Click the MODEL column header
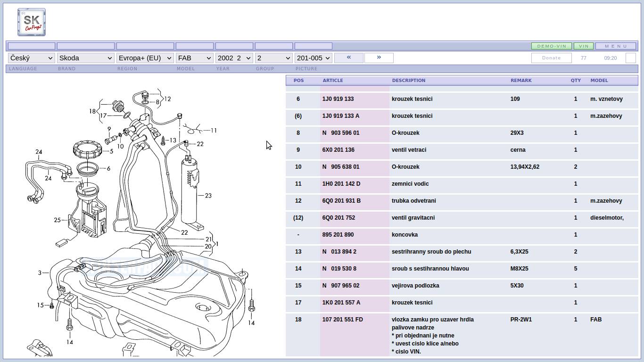Viewport: 644px width, 362px height. click(599, 81)
